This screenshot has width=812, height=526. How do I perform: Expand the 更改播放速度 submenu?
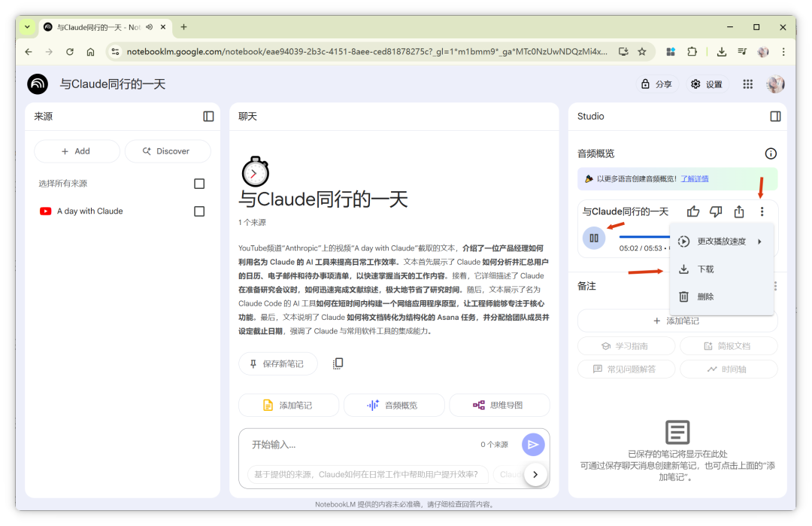click(721, 242)
